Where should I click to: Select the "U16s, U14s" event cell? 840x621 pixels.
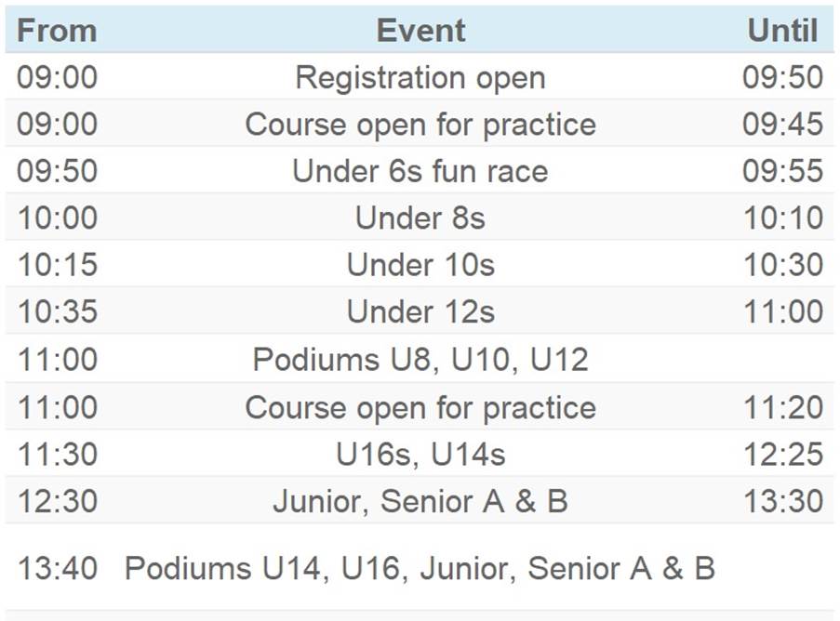click(420, 455)
